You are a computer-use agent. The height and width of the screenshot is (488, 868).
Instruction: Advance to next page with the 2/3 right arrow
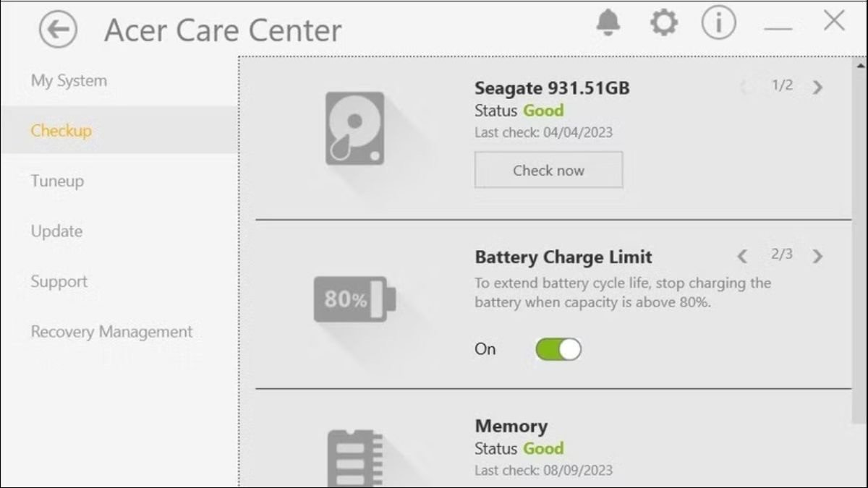[817, 257]
